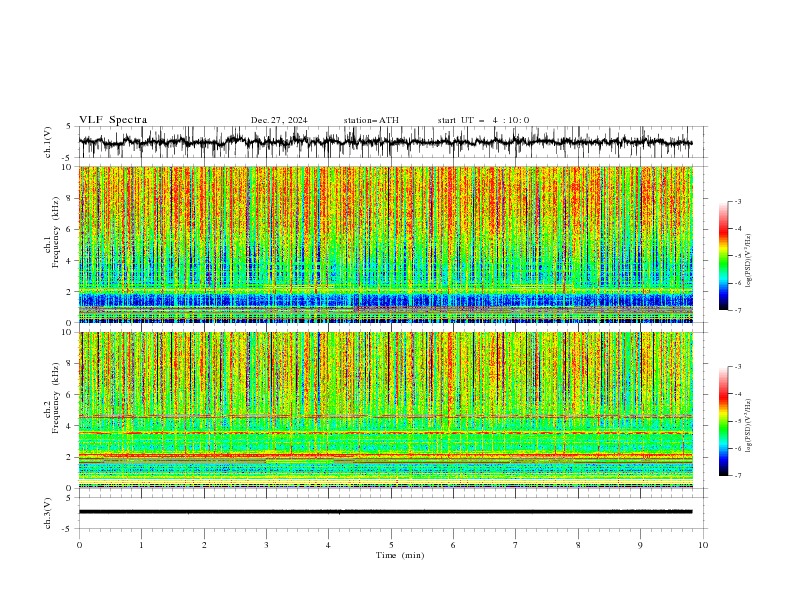Click the "1" tick on the Time axis
Image resolution: width=792 pixels, height=612 pixels.
pos(141,545)
